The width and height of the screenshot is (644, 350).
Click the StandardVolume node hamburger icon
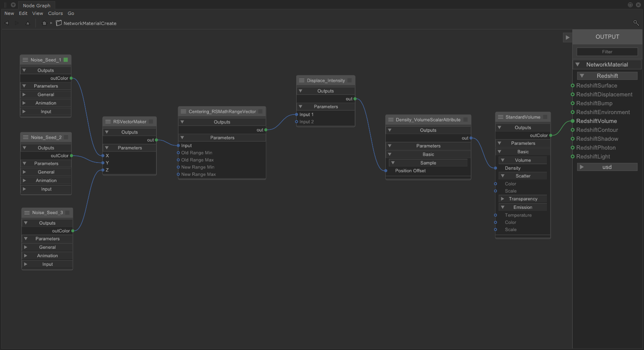click(501, 117)
